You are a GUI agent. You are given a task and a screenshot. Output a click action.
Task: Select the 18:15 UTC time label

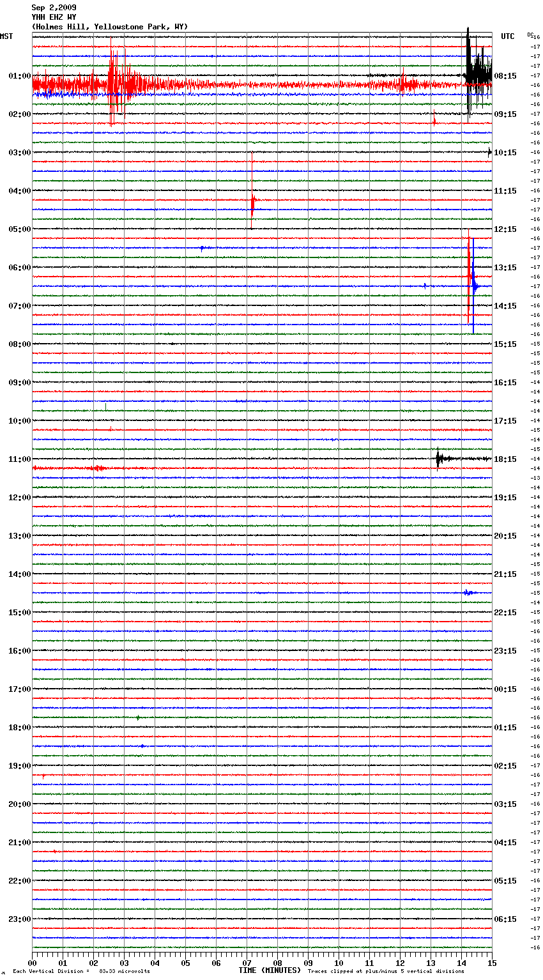[505, 459]
